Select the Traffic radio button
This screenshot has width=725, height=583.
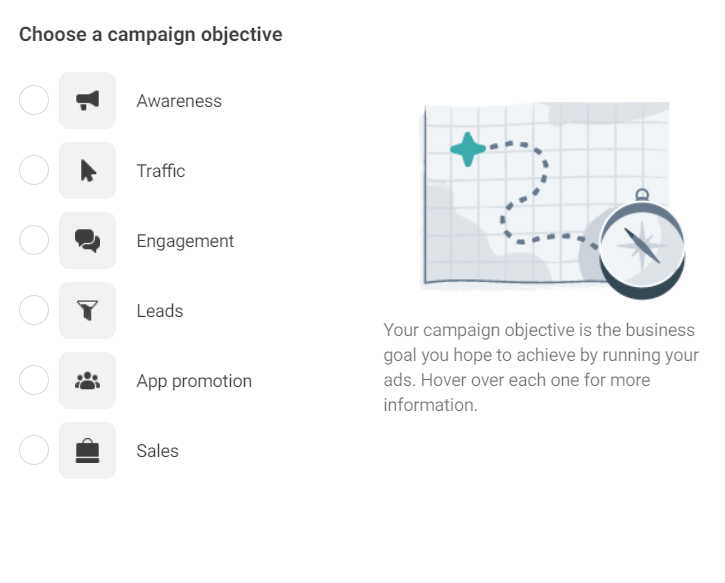click(34, 171)
